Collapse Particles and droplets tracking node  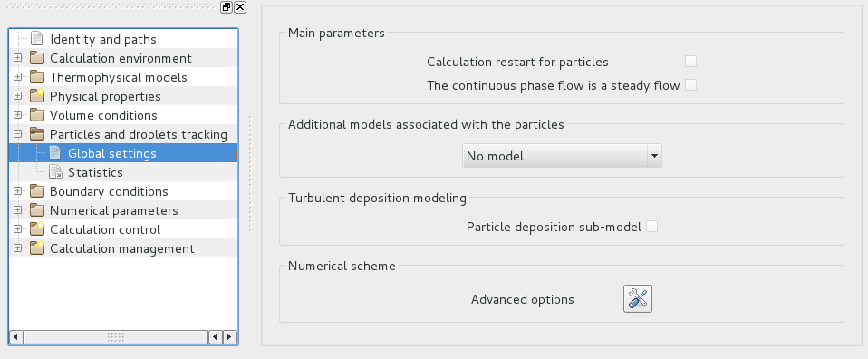(18, 134)
